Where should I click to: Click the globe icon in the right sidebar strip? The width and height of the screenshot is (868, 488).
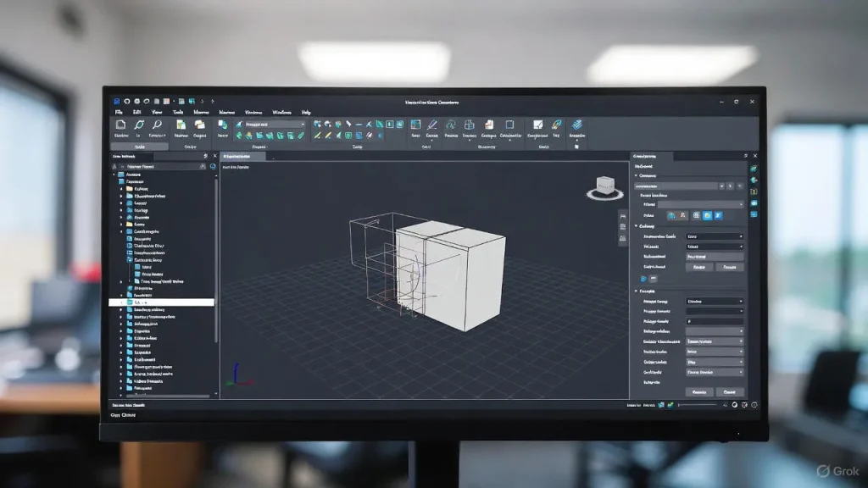coord(754,180)
